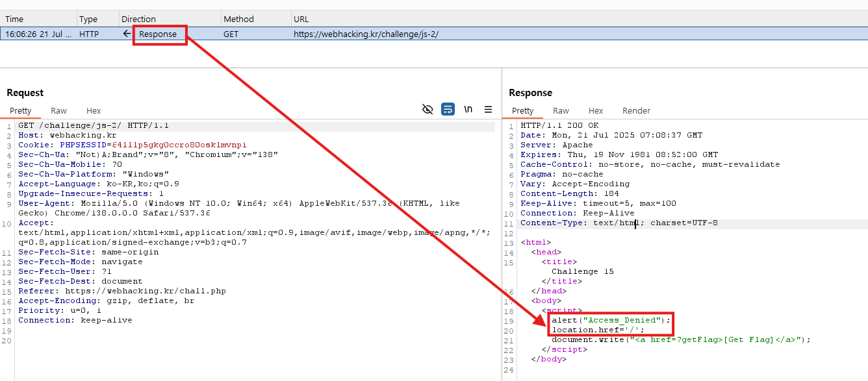Click the response Date header line
The width and height of the screenshot is (868, 381).
coord(611,136)
